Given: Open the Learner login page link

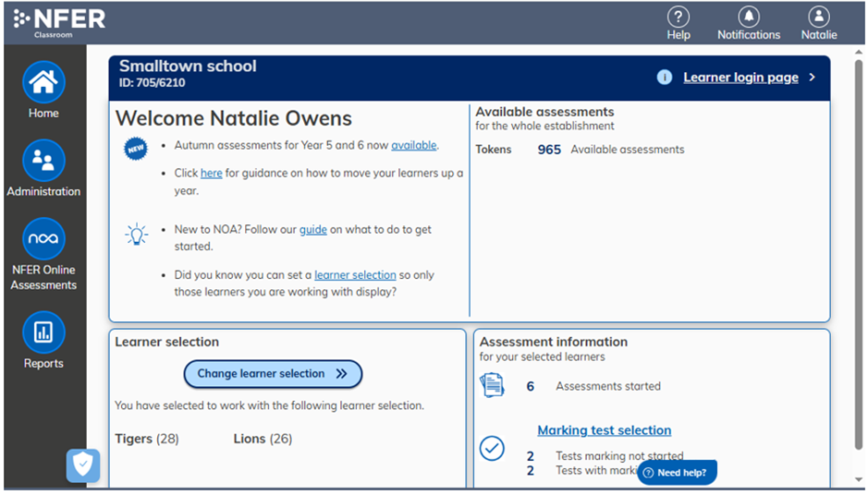Looking at the screenshot, I should 740,78.
